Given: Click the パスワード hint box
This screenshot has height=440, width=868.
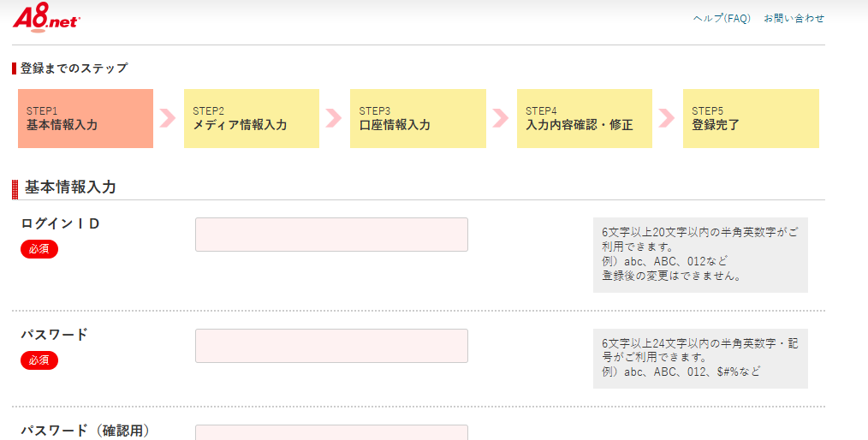Looking at the screenshot, I should pos(700,359).
